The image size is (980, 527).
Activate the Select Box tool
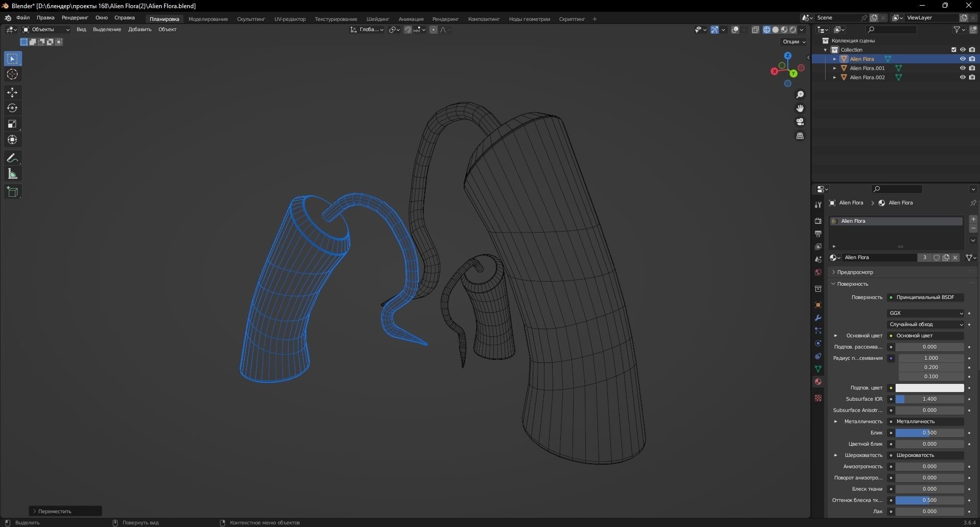pos(12,59)
